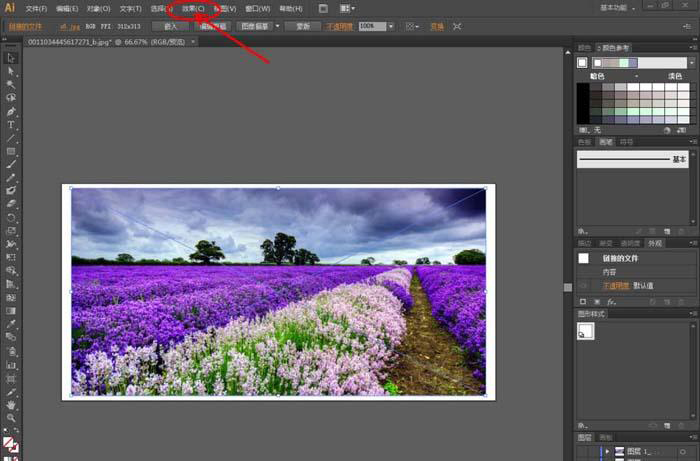Select the Magic Wand tool
Screen dimensions: 700x461
[11, 85]
